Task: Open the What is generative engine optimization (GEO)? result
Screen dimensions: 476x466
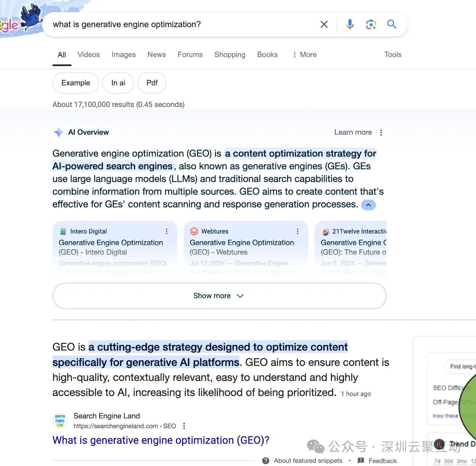Action: [161, 440]
